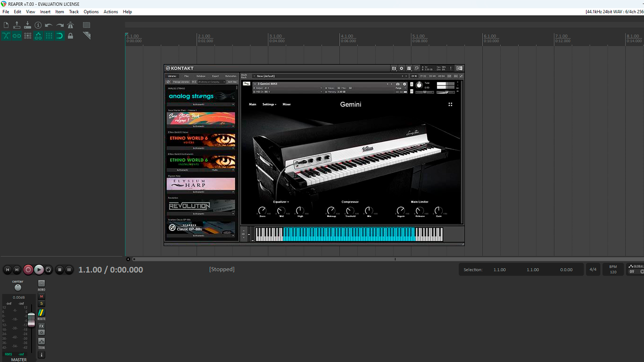Toggle the metronome icon
This screenshot has width=644, height=362.
pos(71,25)
